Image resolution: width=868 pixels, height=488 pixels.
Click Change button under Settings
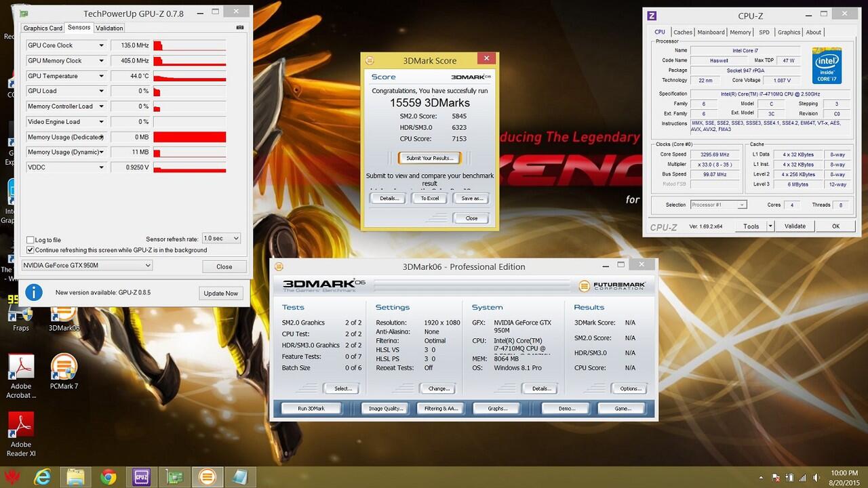(x=439, y=388)
